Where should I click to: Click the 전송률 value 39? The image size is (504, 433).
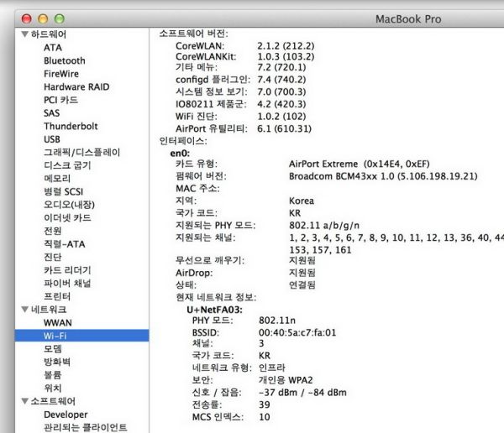click(265, 404)
